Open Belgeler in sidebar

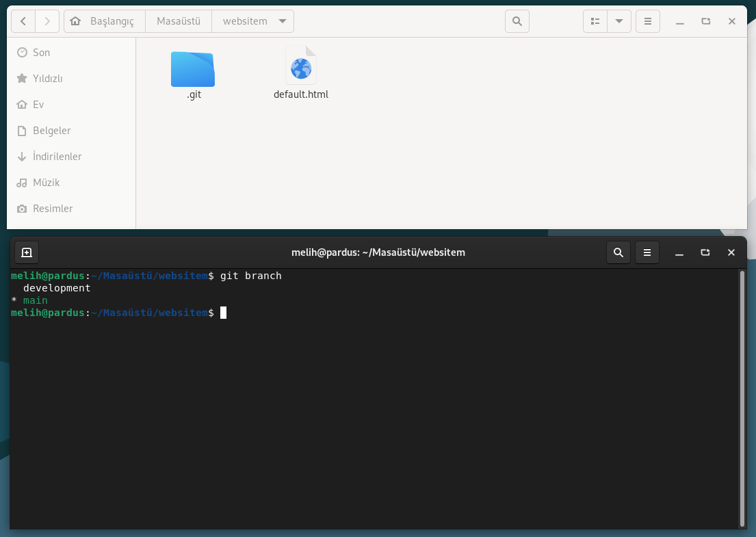click(x=51, y=131)
